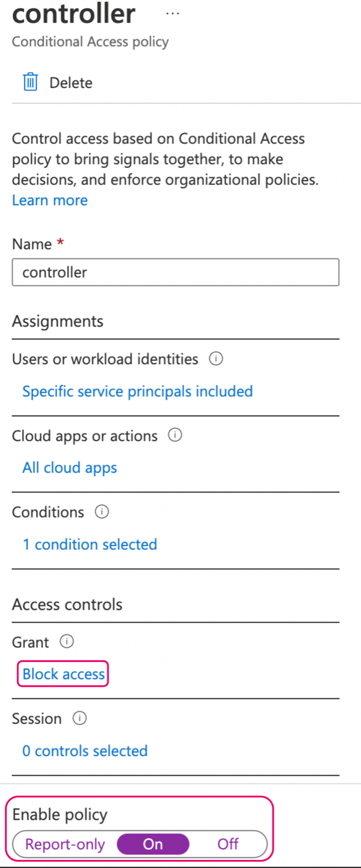361x868 pixels.
Task: Select the Access controls section header
Action: point(67,604)
